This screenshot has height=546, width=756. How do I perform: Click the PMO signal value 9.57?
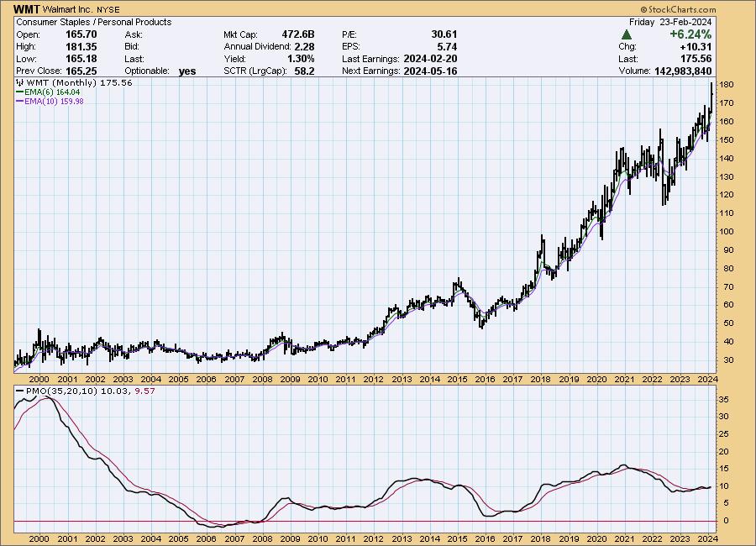144,391
